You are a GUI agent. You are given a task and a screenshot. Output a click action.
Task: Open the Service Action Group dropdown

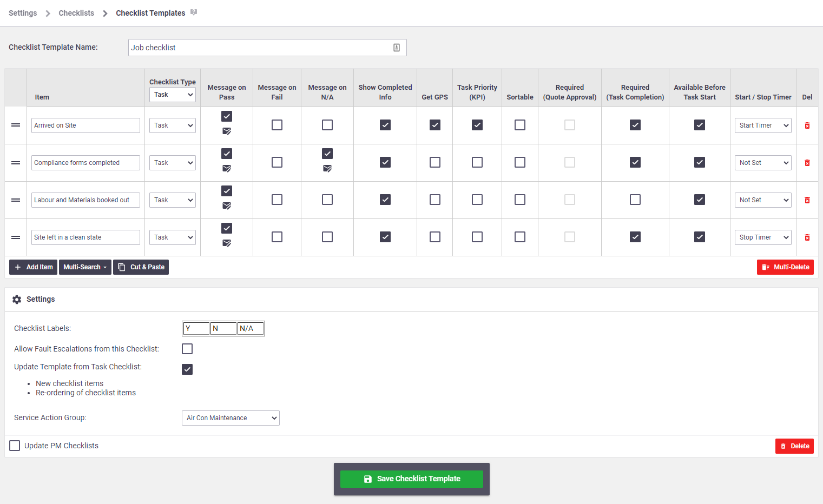(231, 418)
